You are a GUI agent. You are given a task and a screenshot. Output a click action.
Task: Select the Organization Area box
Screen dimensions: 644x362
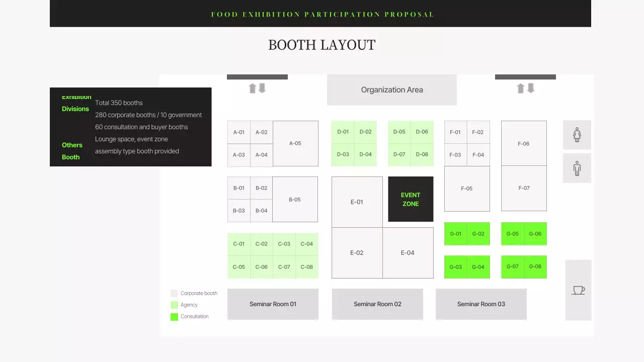pyautogui.click(x=391, y=90)
